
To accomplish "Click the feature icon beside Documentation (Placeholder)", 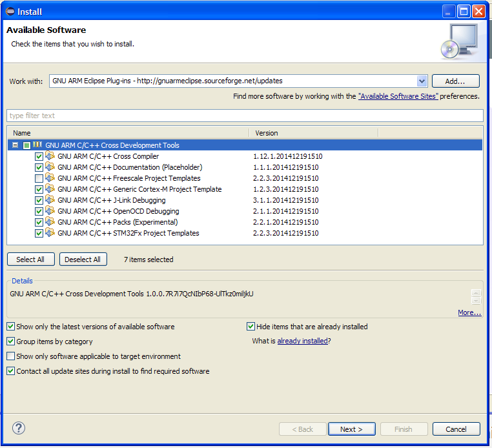I will (x=50, y=167).
